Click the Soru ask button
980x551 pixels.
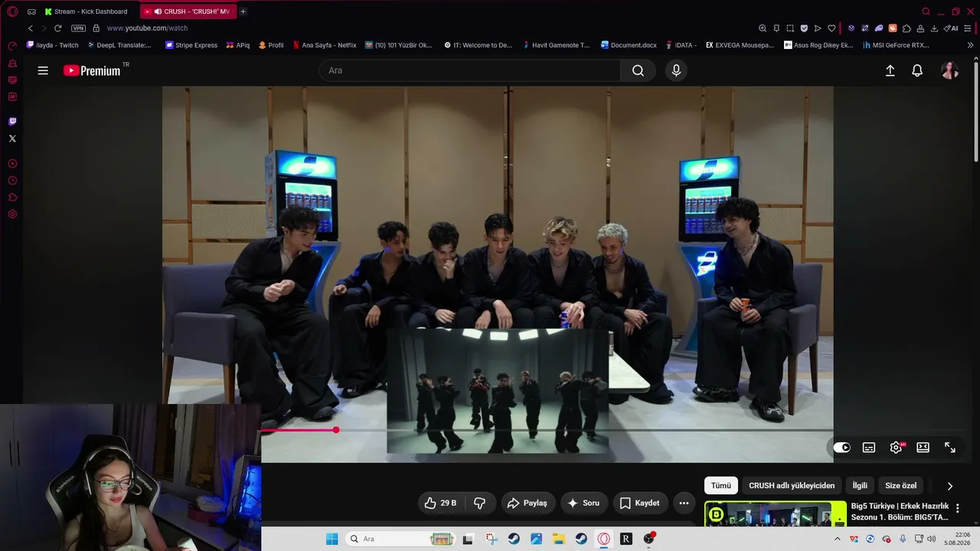click(x=583, y=503)
